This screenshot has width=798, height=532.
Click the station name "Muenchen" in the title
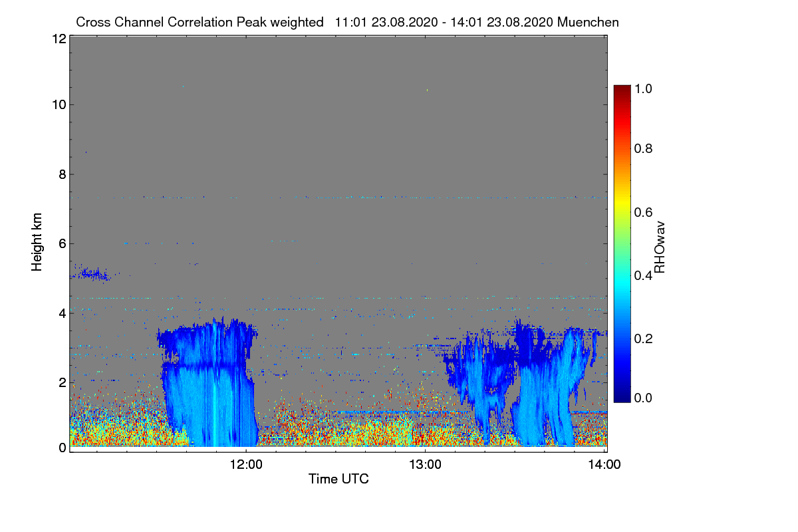click(589, 22)
